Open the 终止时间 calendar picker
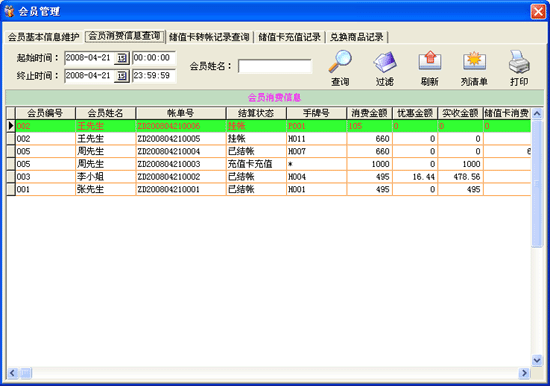The width and height of the screenshot is (550, 386). (x=121, y=76)
